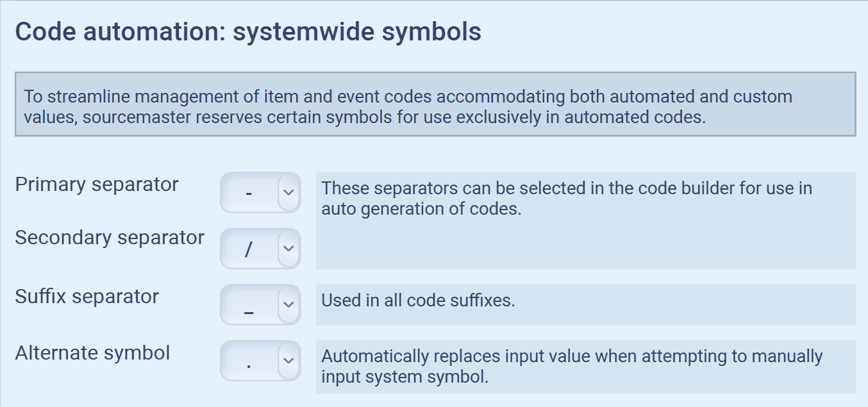Click the Code automation: systemwide symbols heading
Viewport: 868px width, 407px height.
(248, 32)
